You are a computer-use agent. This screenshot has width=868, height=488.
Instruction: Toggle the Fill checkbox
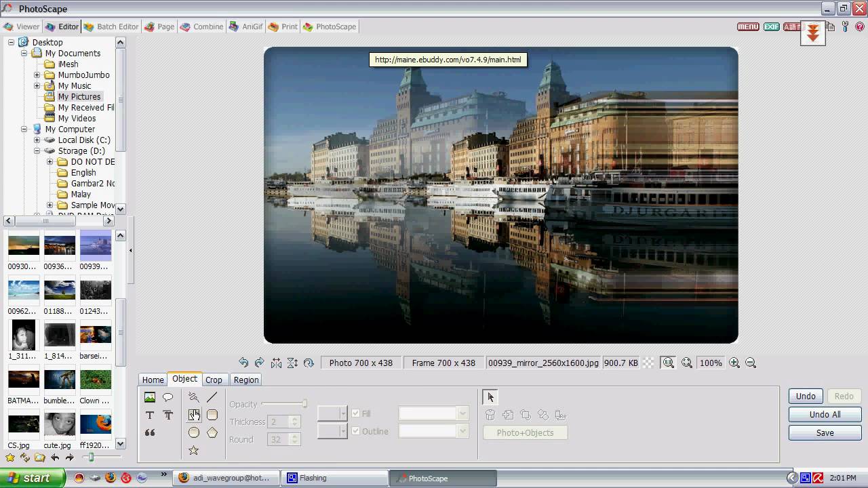pos(356,413)
